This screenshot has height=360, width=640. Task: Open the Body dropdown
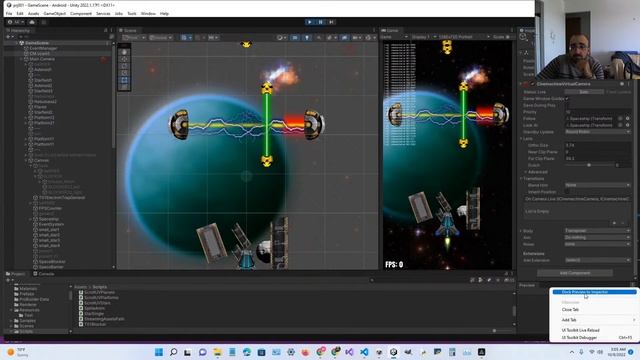(597, 231)
